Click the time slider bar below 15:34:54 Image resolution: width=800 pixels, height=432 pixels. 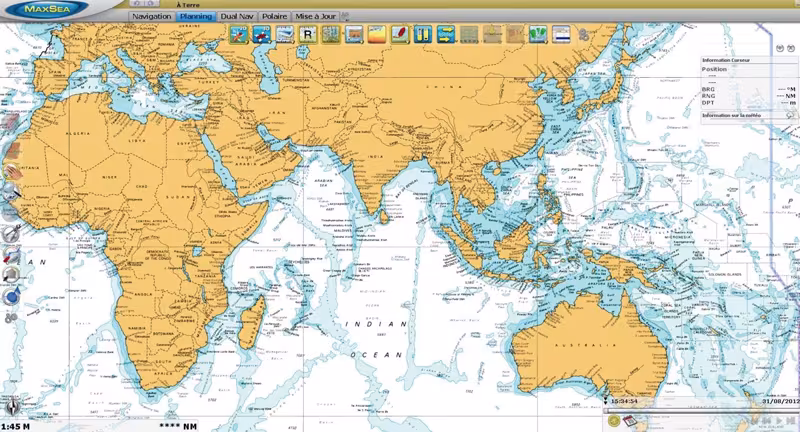click(x=702, y=410)
